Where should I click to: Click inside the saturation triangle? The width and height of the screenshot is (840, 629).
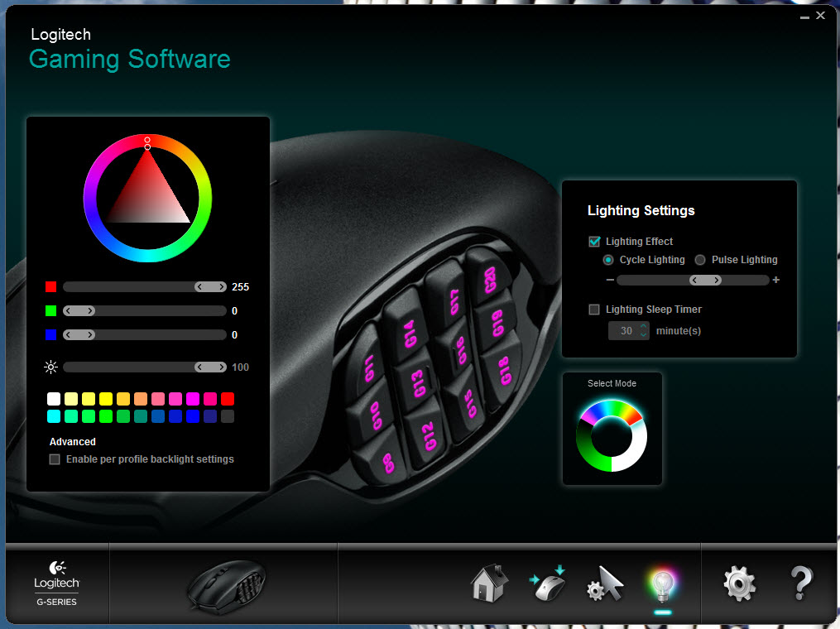148,199
